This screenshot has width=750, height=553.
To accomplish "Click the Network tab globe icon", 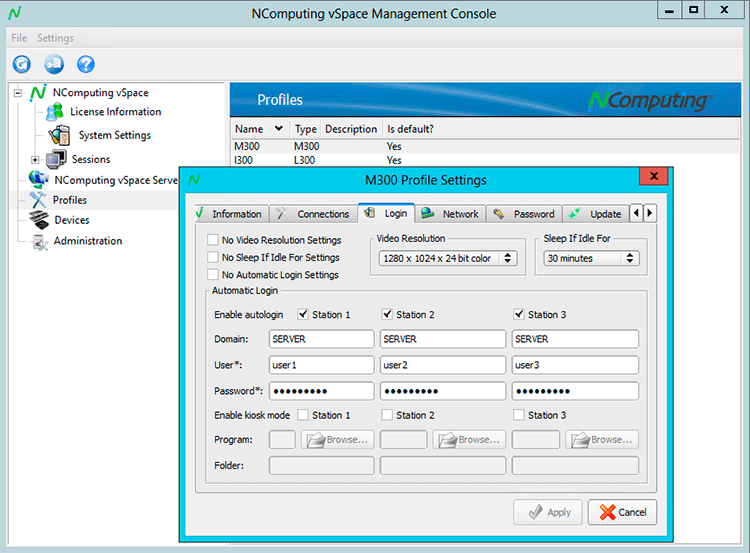I will 428,213.
